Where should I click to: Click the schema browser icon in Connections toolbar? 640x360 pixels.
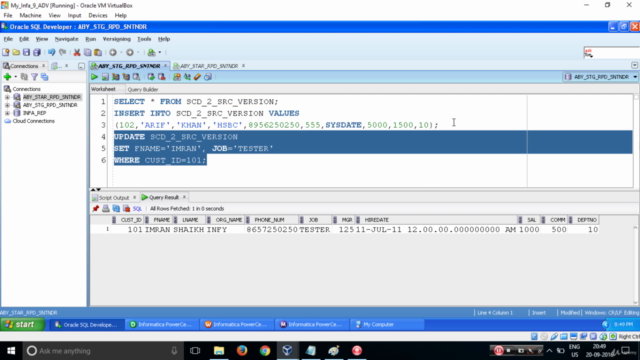point(44,77)
